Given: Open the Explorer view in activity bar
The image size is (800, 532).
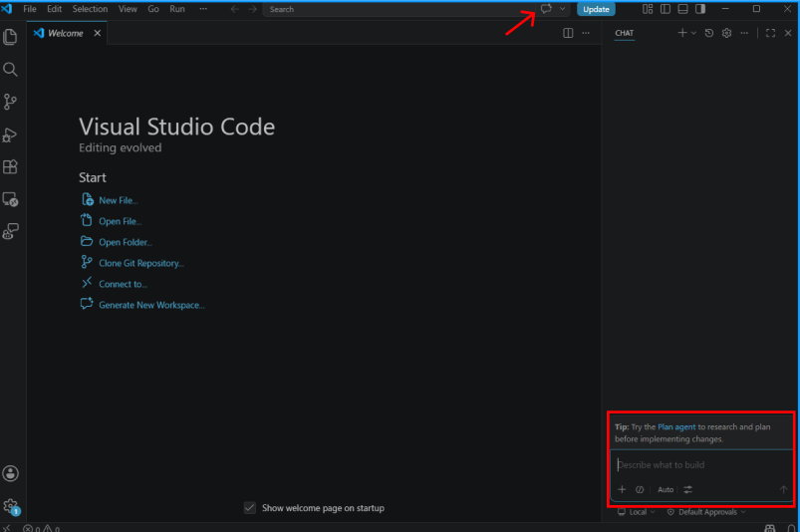Looking at the screenshot, I should click(10, 37).
